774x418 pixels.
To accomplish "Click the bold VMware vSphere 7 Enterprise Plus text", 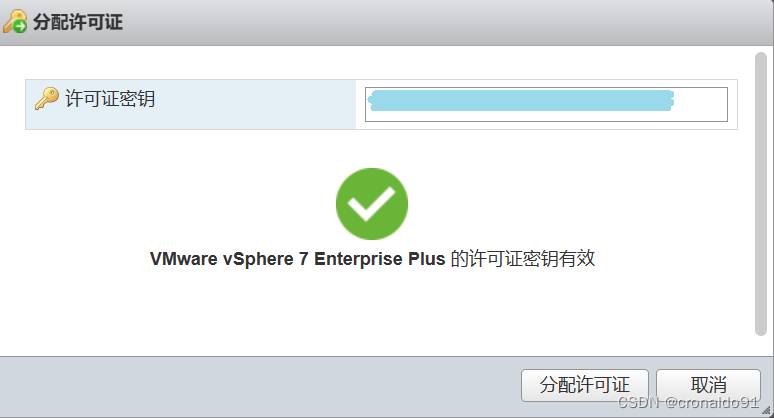I will pos(298,259).
